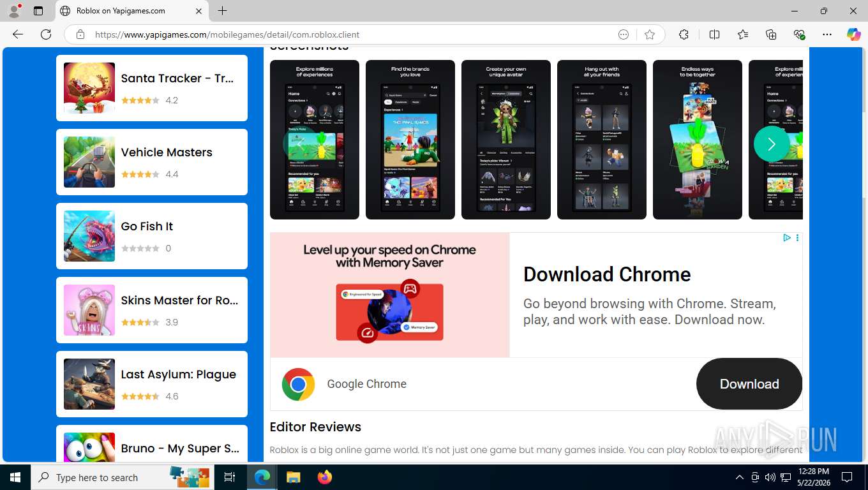Screen dimensions: 868x490
Task: Launch Copilot from the toolbar
Action: [853, 34]
